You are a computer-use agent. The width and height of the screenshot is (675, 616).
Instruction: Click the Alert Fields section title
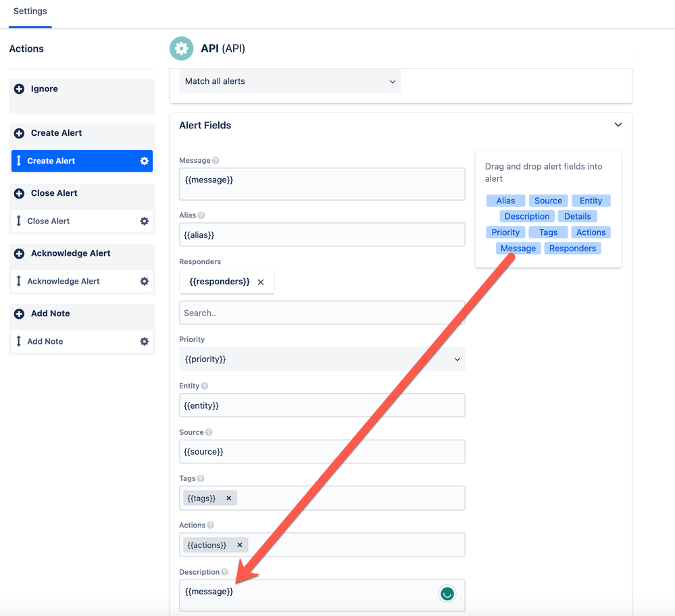[x=205, y=126]
